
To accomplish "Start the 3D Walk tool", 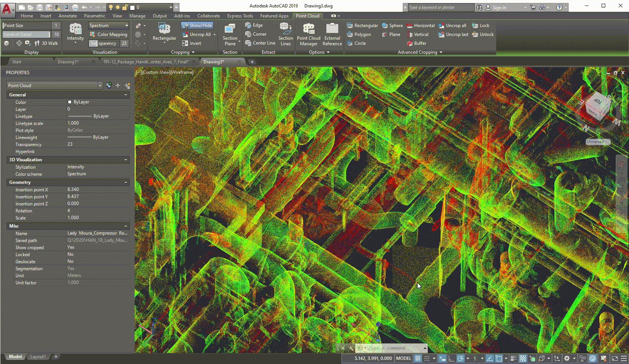I will pyautogui.click(x=46, y=43).
